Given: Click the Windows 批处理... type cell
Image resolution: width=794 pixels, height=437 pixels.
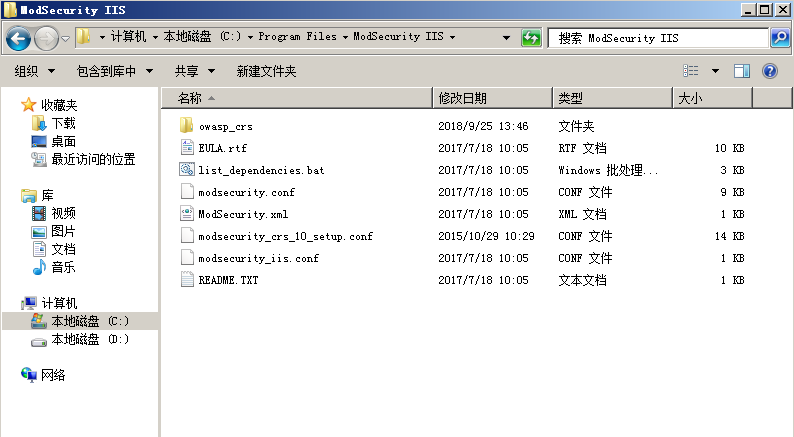Looking at the screenshot, I should click(608, 170).
